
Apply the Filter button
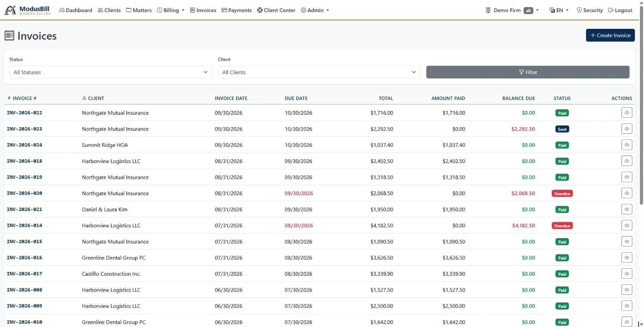pyautogui.click(x=528, y=72)
